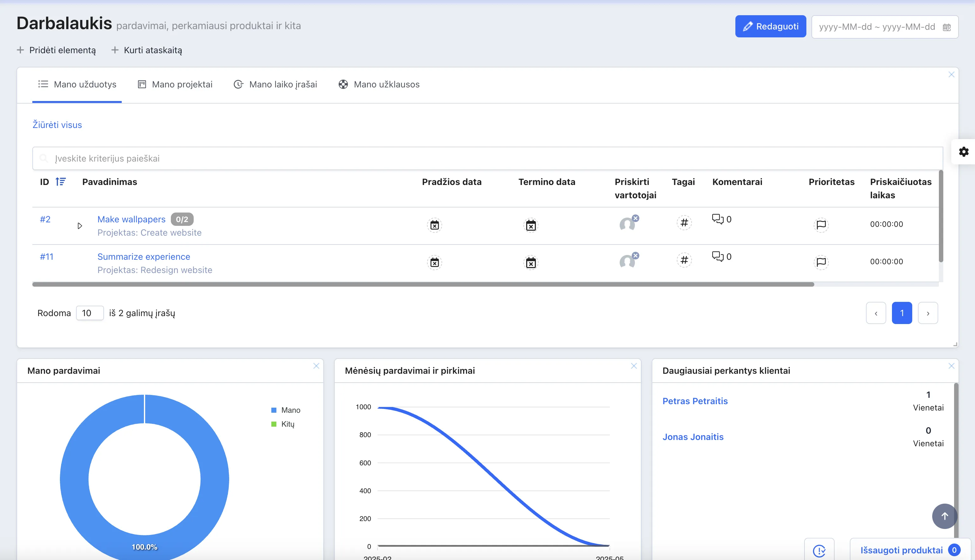Click Termino data column header
This screenshot has height=560, width=975.
546,181
